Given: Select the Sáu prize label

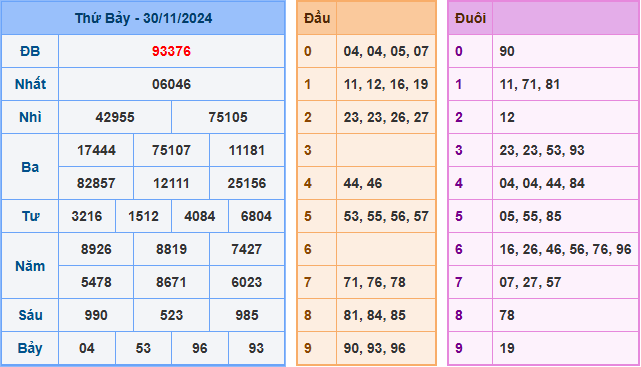Looking at the screenshot, I should coord(30,315).
